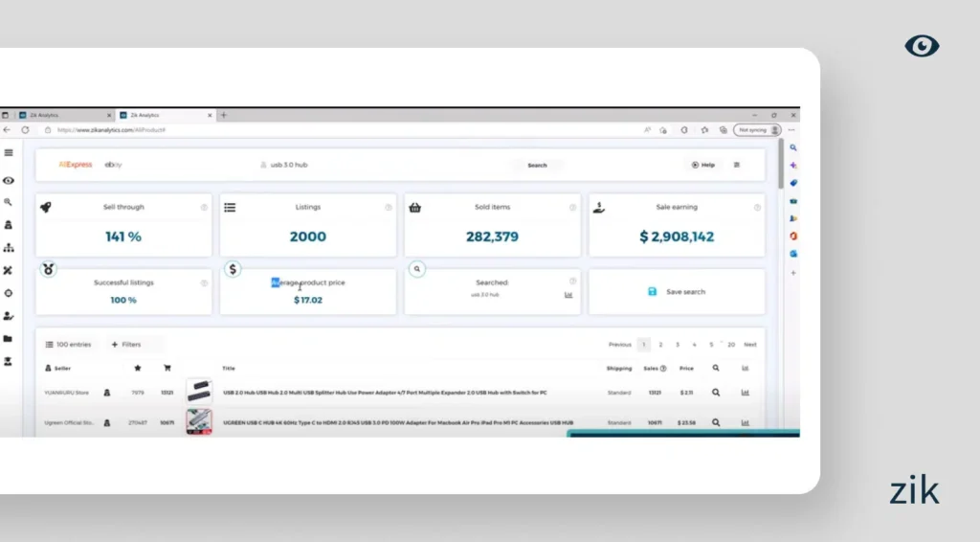Click magnifier icon in YUANRURU Store row

tap(715, 393)
